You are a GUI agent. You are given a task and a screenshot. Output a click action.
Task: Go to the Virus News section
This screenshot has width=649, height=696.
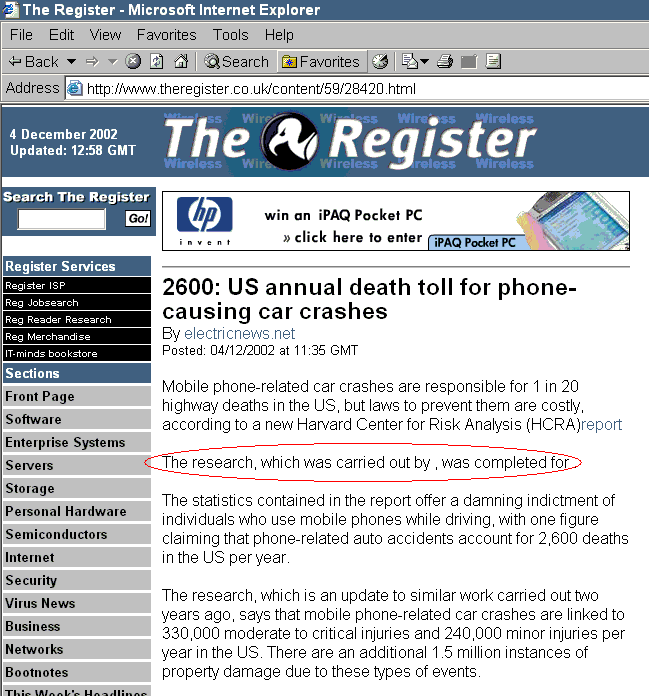click(77, 603)
